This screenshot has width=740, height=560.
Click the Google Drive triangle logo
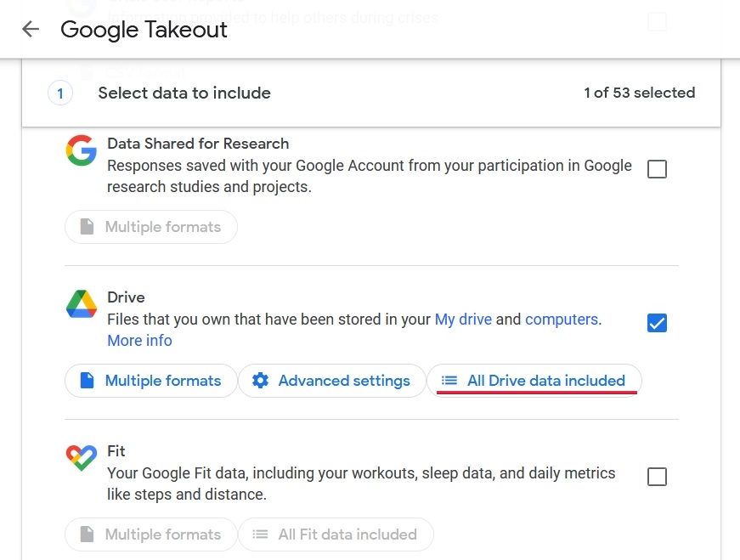tap(81, 306)
